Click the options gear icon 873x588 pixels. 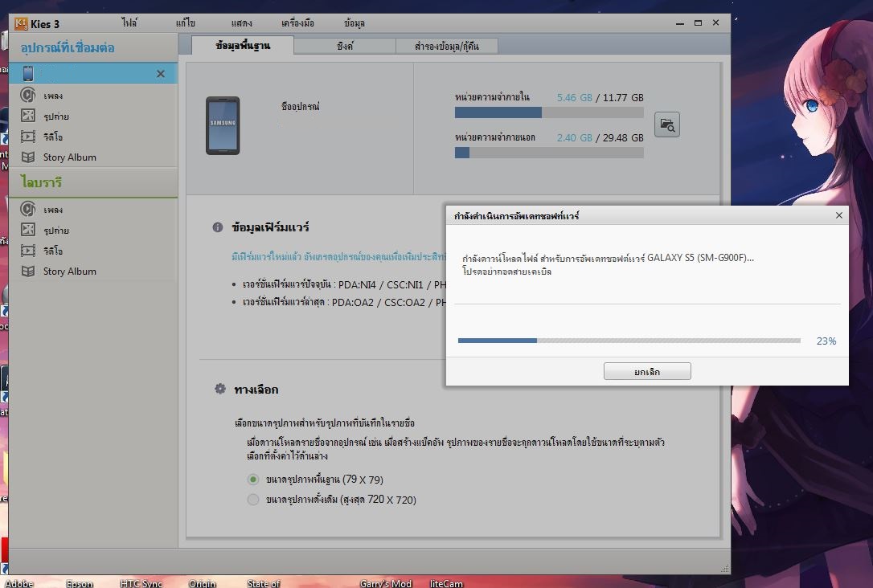pyautogui.click(x=220, y=388)
